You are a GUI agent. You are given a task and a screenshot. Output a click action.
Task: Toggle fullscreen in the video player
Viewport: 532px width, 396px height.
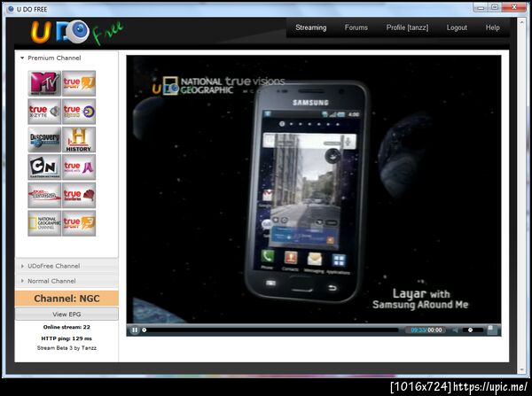click(490, 330)
